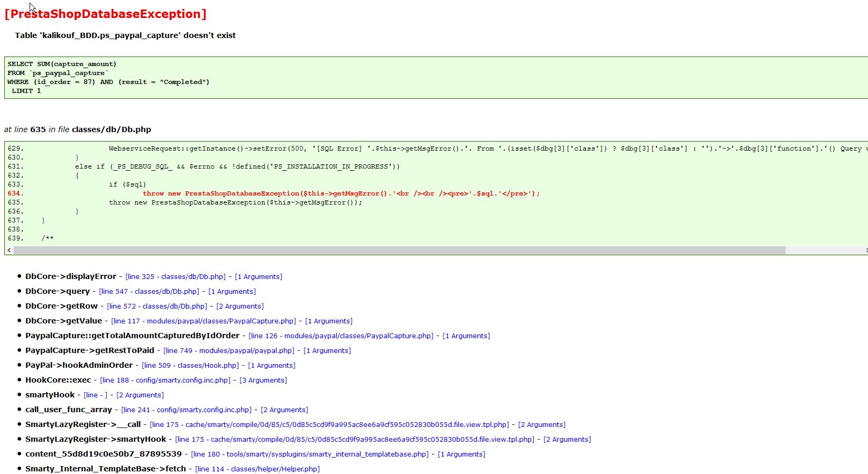Open line 114 classes/helper/Helper.php link
The image size is (868, 474).
pyautogui.click(x=257, y=469)
